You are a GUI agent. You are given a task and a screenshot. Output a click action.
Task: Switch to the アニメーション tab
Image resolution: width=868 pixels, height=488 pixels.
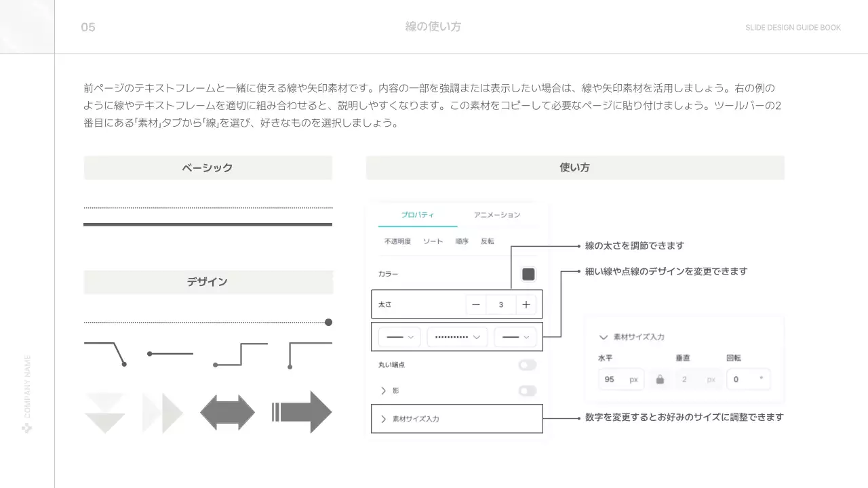[497, 215]
